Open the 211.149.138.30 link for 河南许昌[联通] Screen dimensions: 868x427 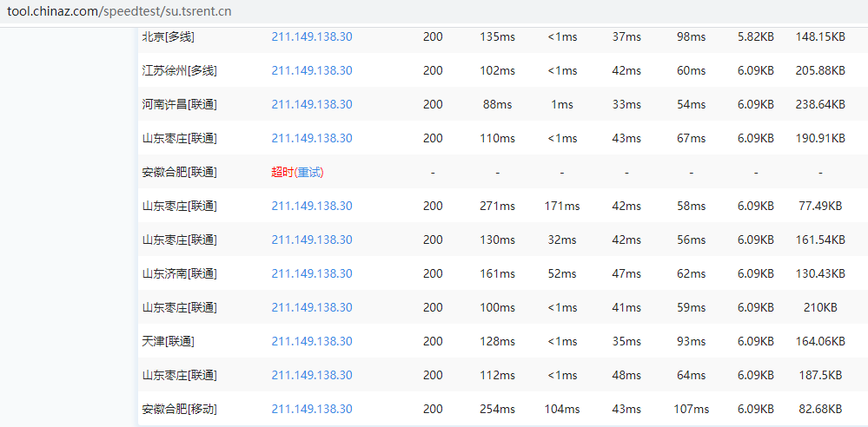point(312,104)
